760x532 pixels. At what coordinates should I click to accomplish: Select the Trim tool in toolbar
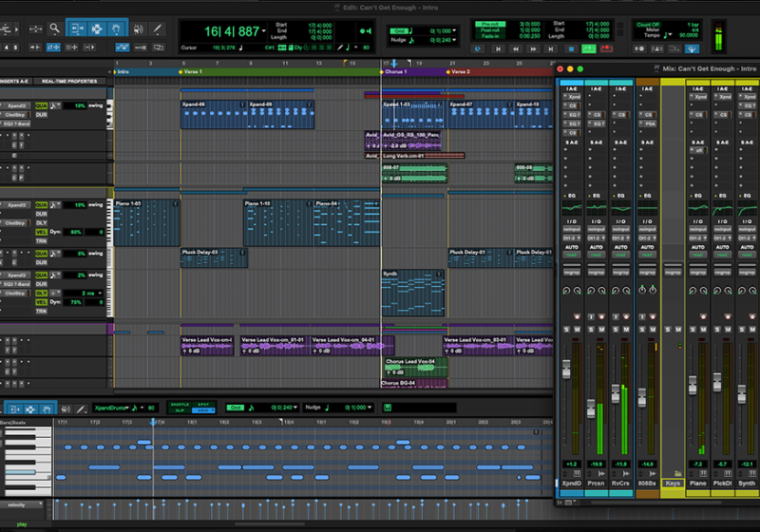click(x=77, y=29)
